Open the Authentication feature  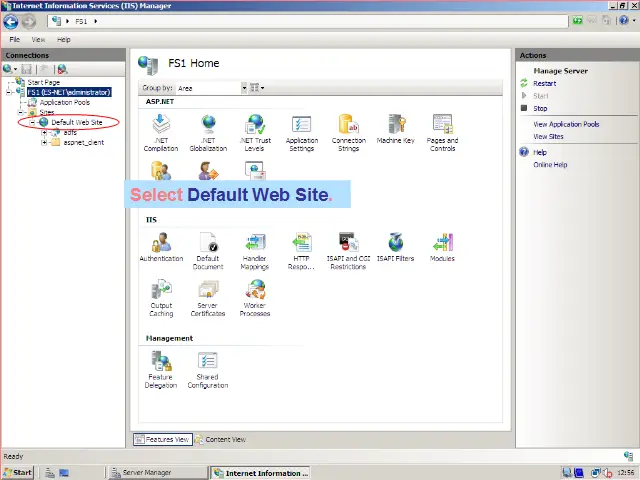161,247
